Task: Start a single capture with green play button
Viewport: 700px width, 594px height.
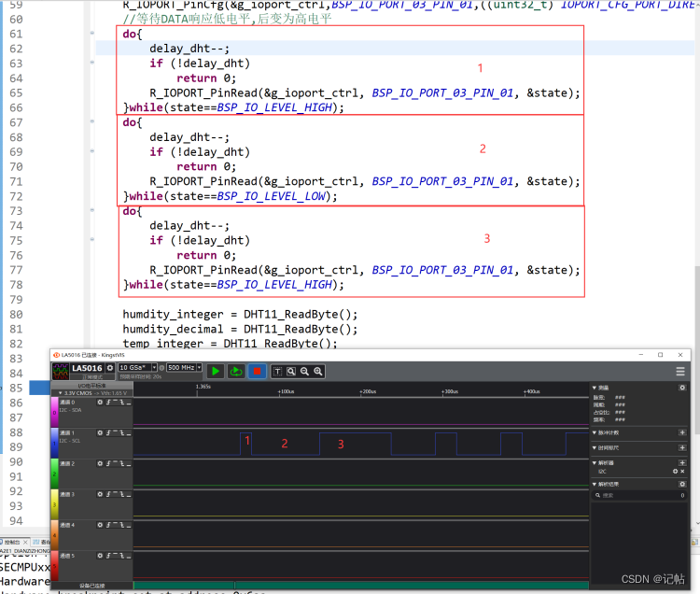Action: (216, 371)
